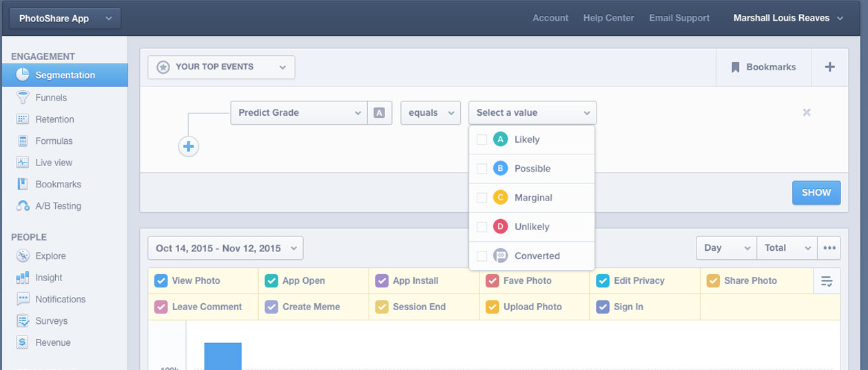The width and height of the screenshot is (868, 370).
Task: Click the 'A' type badge beside Predict Grade
Action: click(x=379, y=113)
